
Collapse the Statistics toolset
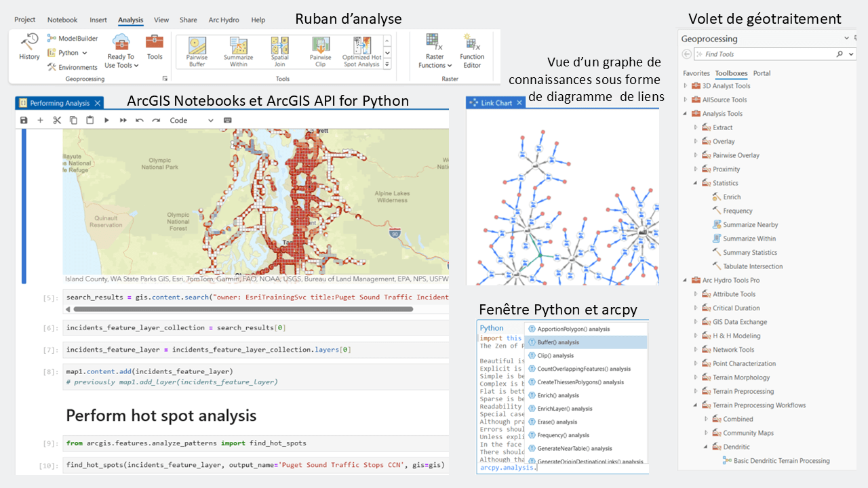pyautogui.click(x=696, y=183)
